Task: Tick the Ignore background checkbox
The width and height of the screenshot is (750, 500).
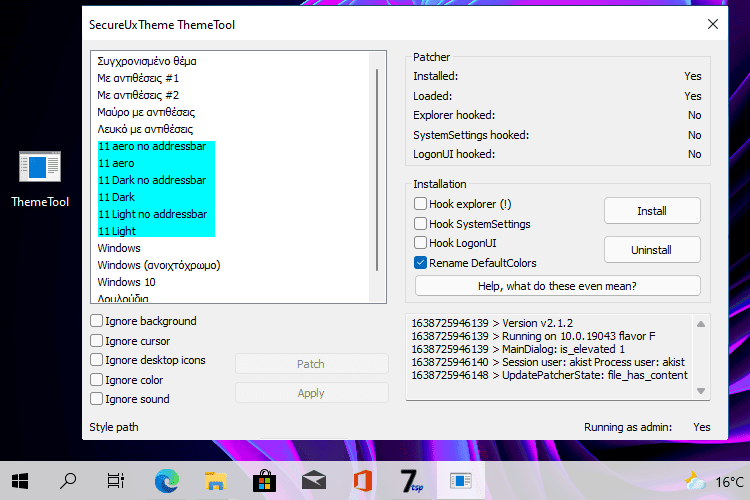Action: click(96, 321)
